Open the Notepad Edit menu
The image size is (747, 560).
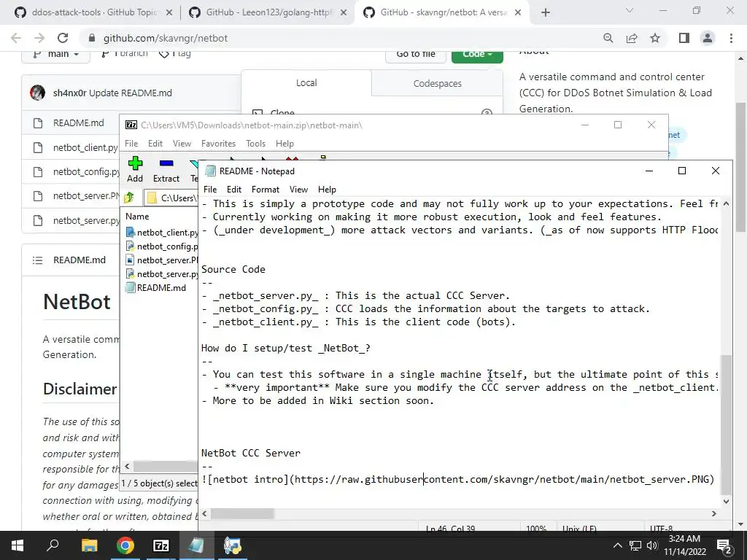(x=234, y=190)
